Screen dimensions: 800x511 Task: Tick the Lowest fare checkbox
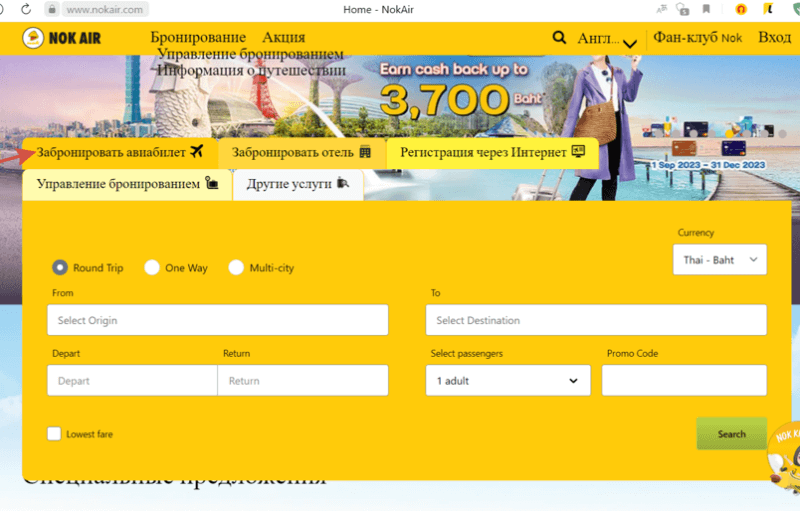[54, 433]
